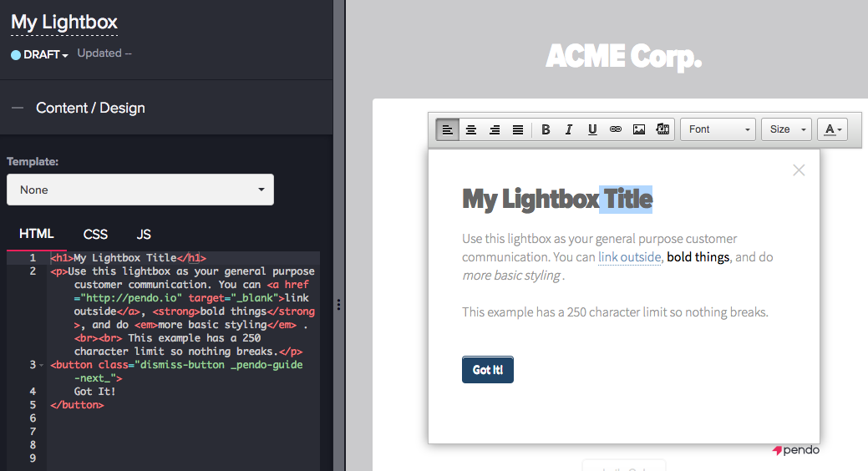This screenshot has height=471, width=868.
Task: Open the Size dropdown
Action: click(x=787, y=129)
